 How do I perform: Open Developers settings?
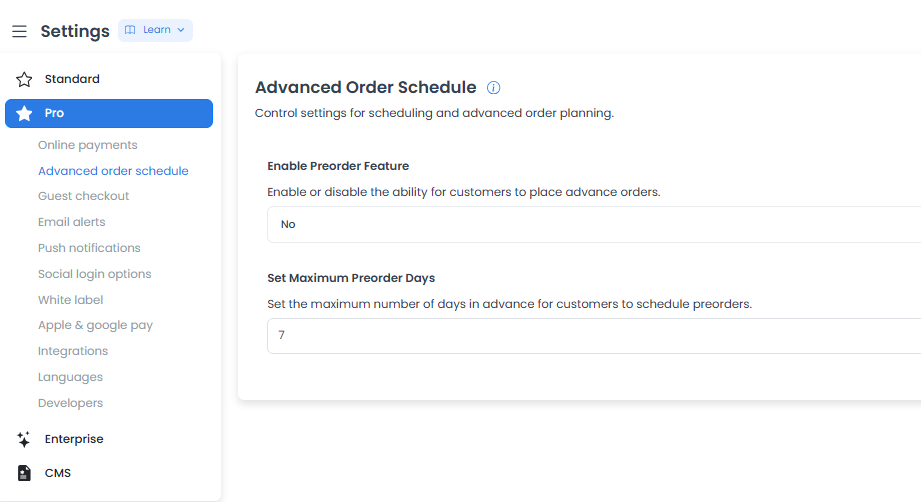[70, 403]
